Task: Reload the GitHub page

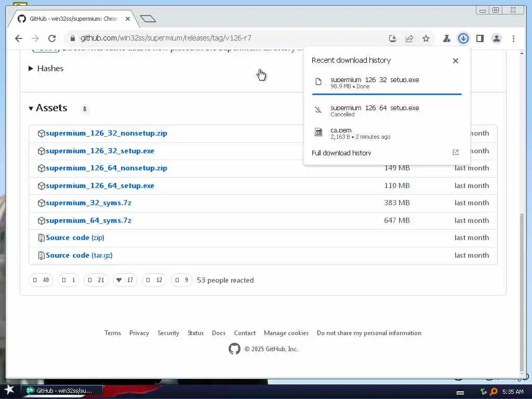Action: tap(52, 38)
